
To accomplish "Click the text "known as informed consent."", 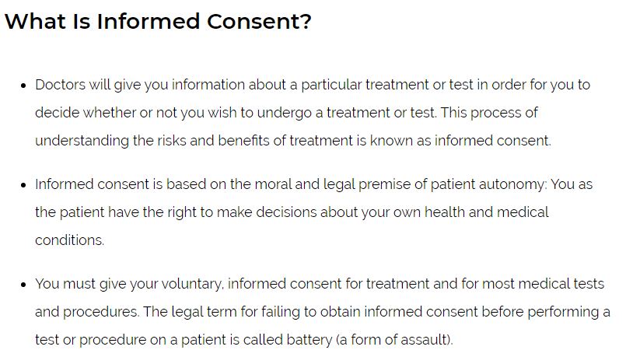I will coord(476,141).
